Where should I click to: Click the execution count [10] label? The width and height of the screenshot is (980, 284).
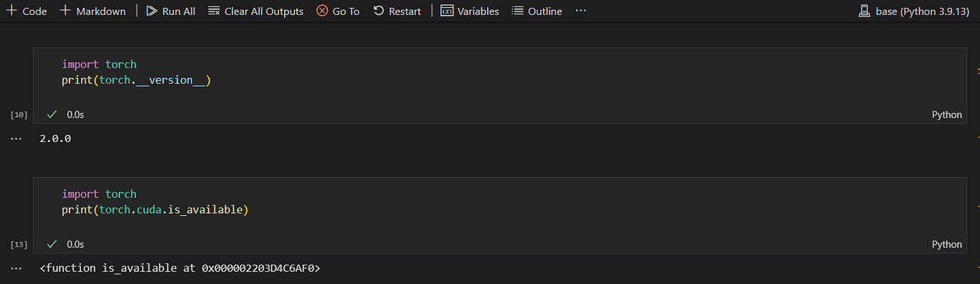pos(19,115)
